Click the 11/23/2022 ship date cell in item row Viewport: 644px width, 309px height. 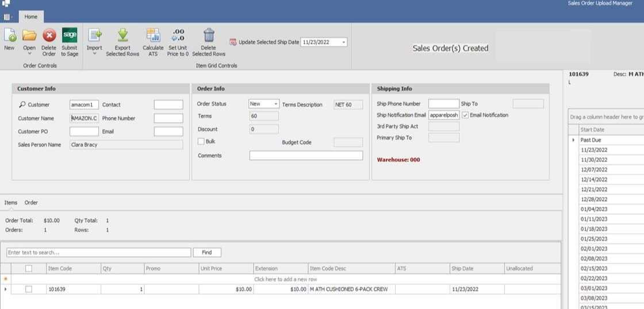[x=477, y=289]
